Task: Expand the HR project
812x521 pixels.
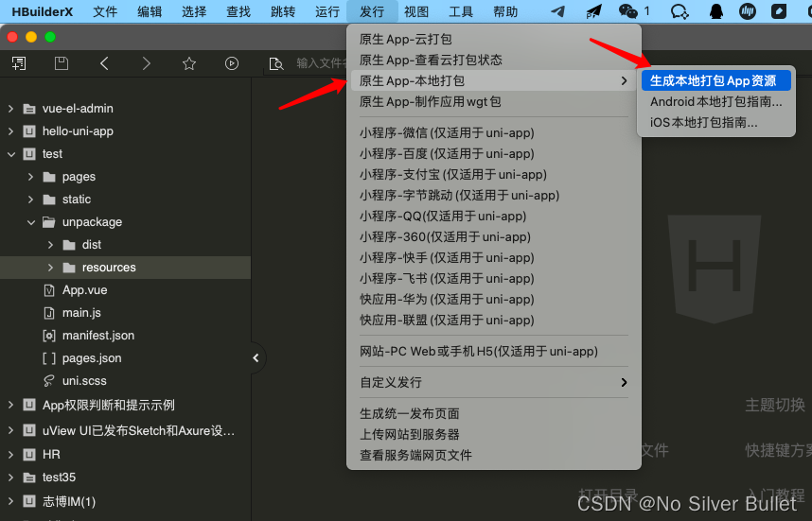Action: tap(10, 455)
